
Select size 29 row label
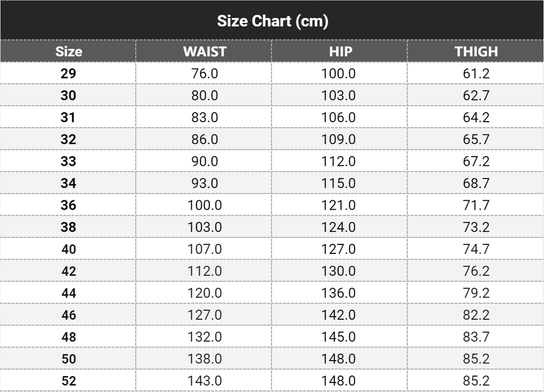pos(69,73)
